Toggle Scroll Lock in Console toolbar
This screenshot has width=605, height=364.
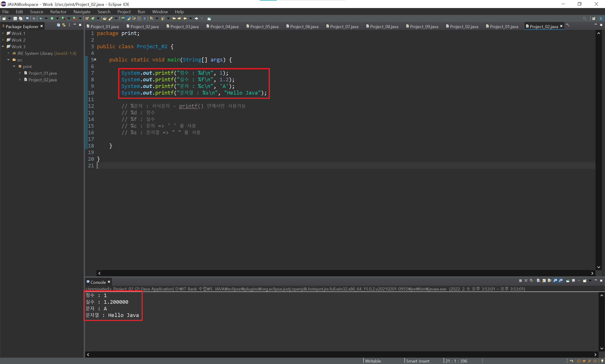[544, 281]
